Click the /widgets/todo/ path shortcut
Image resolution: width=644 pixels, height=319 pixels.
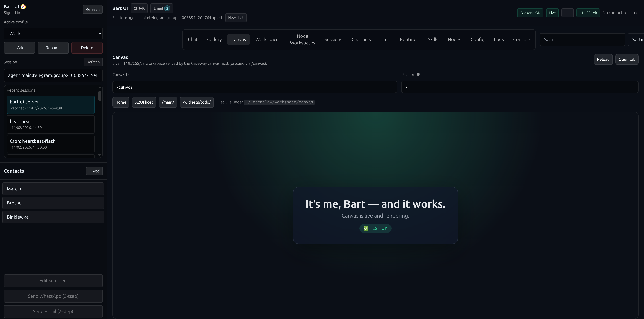[196, 102]
